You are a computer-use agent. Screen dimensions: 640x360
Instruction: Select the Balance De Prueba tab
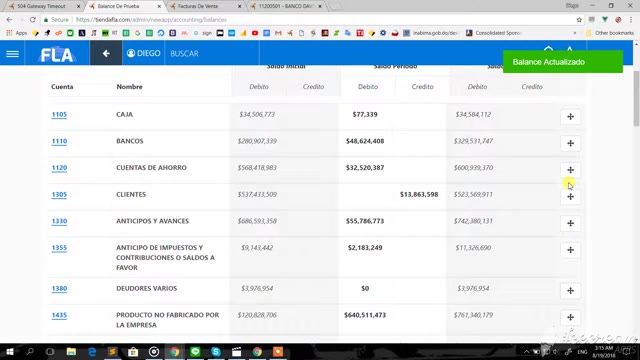(122, 6)
